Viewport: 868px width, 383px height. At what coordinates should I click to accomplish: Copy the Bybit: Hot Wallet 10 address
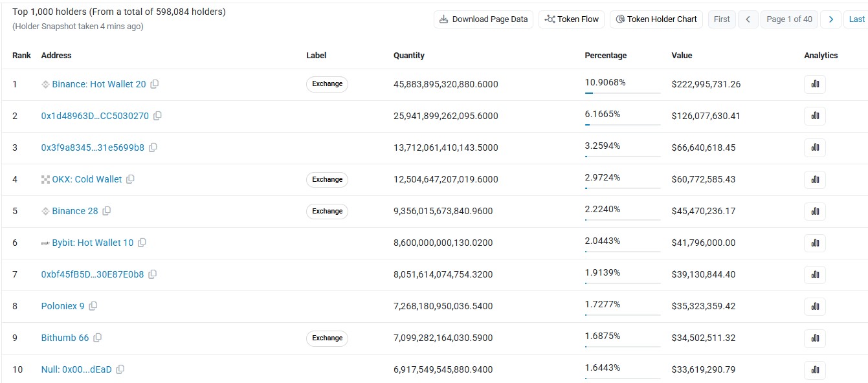click(x=142, y=243)
